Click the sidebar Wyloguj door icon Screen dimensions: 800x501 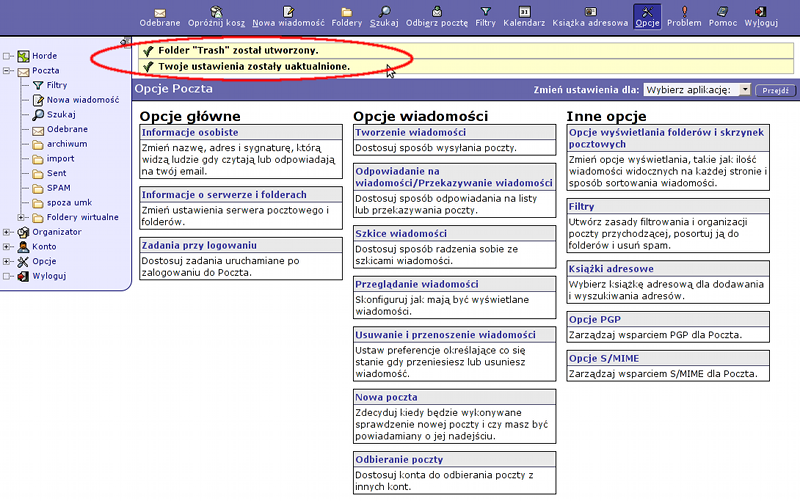[x=23, y=277]
